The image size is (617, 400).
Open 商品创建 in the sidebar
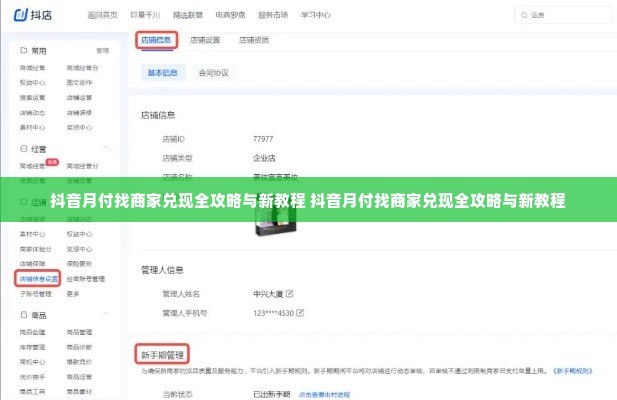pyautogui.click(x=32, y=332)
